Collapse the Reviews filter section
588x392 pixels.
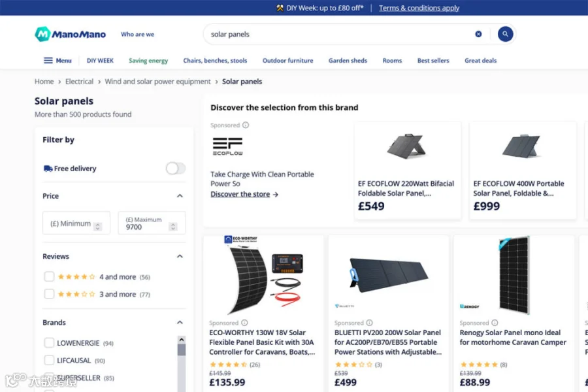point(180,256)
